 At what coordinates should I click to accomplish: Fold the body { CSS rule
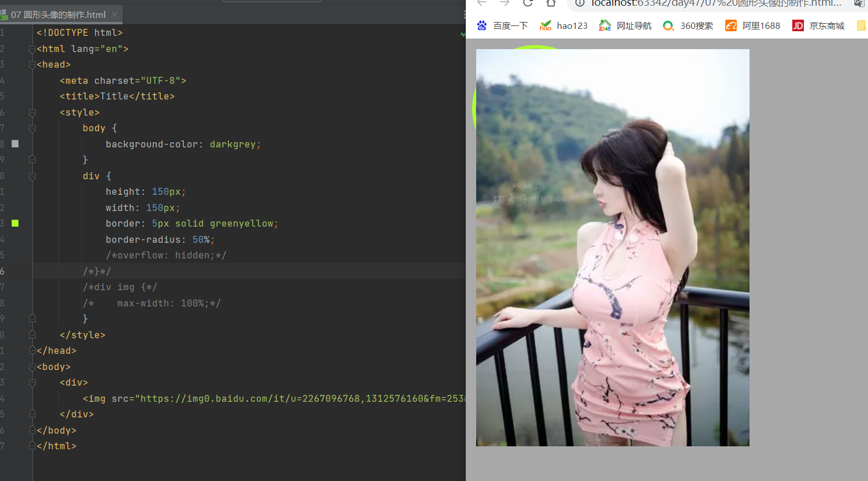point(32,128)
